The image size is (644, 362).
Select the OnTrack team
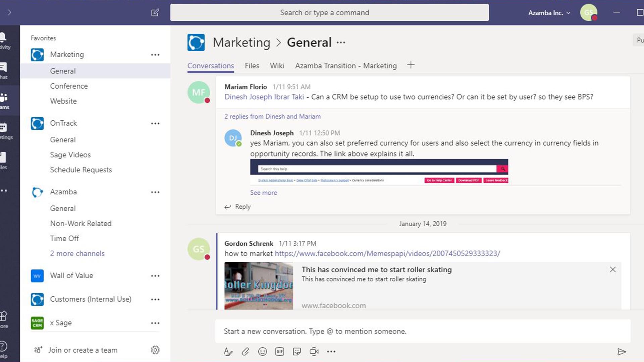tap(63, 123)
